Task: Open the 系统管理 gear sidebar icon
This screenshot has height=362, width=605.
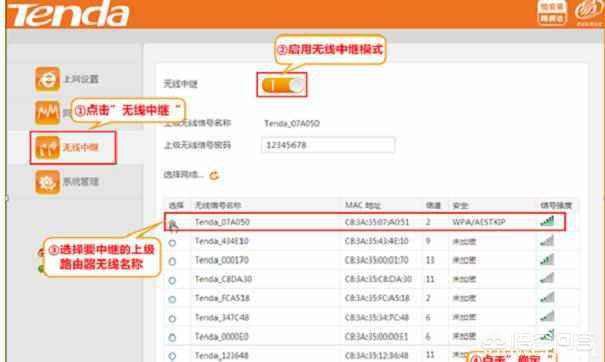Action: pos(47,182)
